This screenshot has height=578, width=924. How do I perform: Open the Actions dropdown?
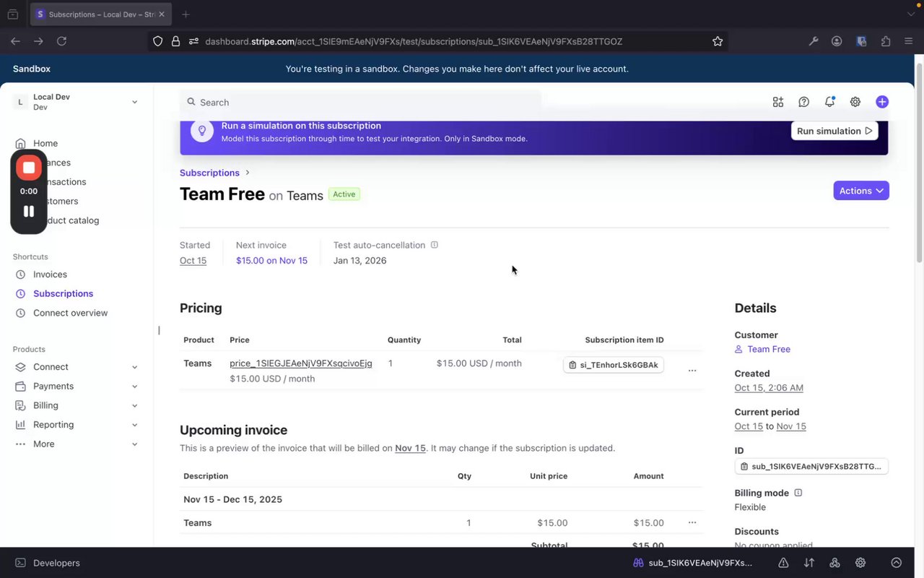click(x=861, y=191)
